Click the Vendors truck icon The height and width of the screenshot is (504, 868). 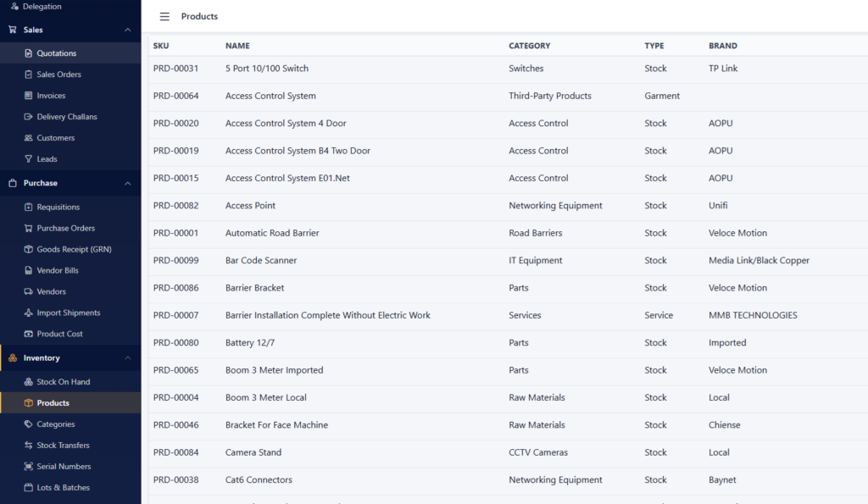click(28, 291)
